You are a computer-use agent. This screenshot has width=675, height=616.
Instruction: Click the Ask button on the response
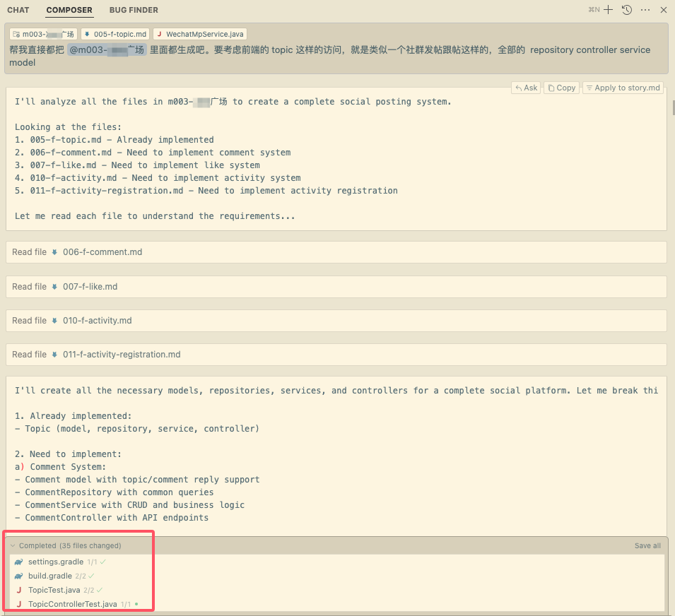click(526, 88)
